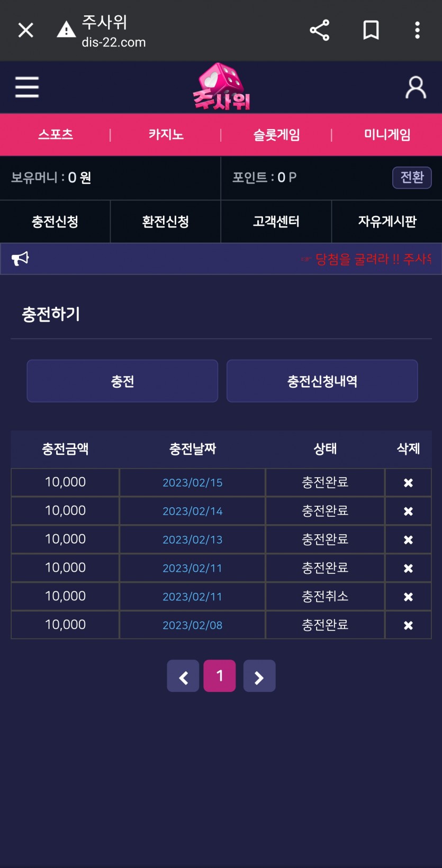
Task: Delete the cancelled 충전취소 charge row
Action: (x=408, y=597)
